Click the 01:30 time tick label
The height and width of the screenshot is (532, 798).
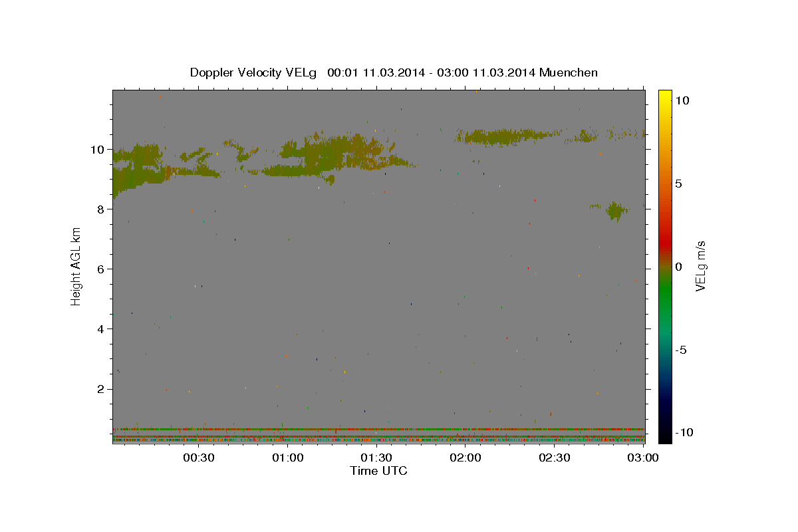[x=376, y=458]
